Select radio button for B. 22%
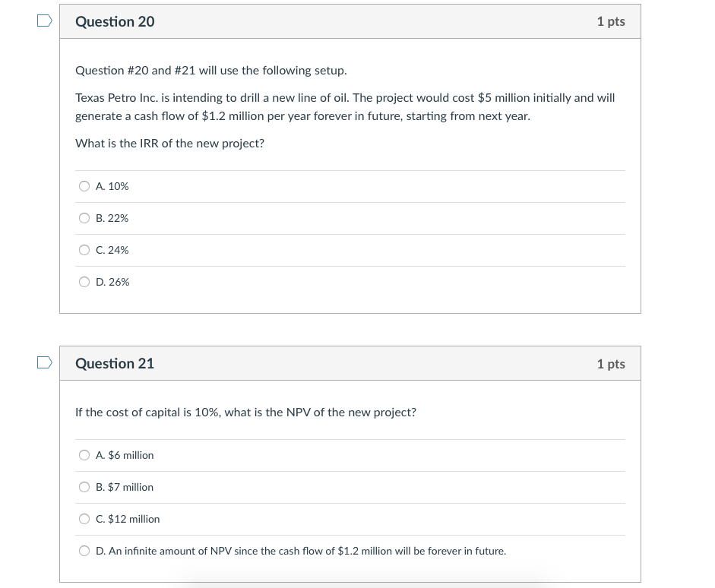The image size is (715, 588). coord(84,218)
